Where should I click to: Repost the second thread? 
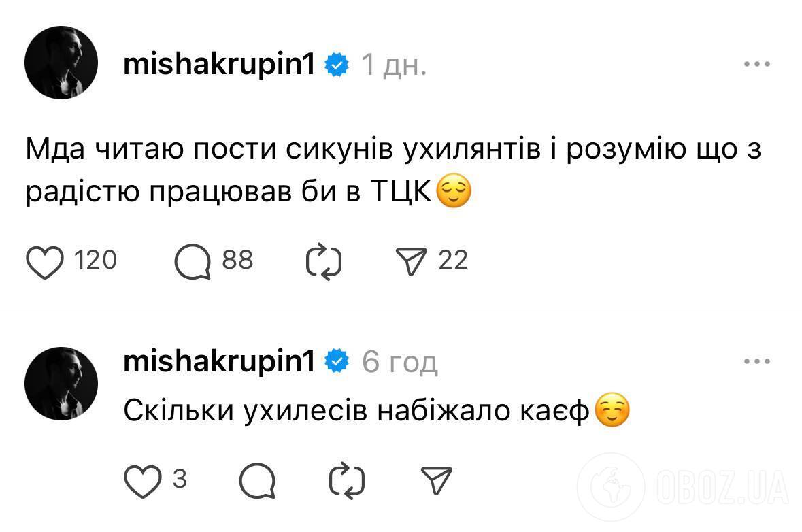348,480
